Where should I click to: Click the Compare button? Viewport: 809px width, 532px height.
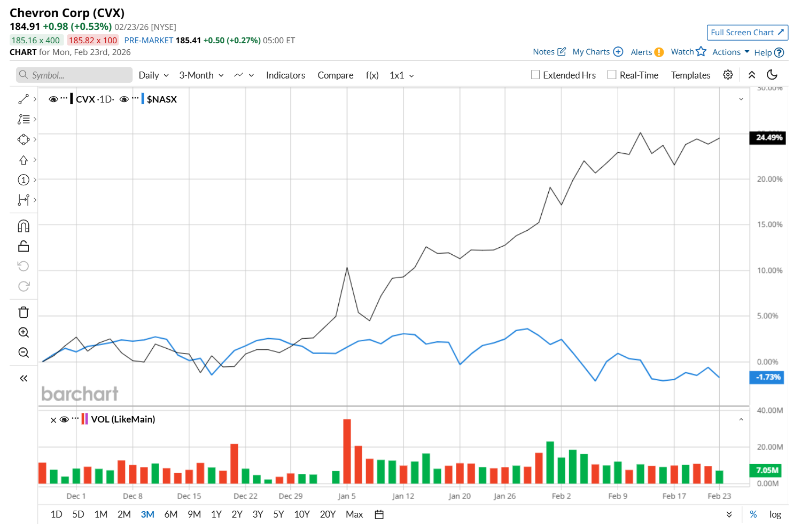[x=336, y=75]
